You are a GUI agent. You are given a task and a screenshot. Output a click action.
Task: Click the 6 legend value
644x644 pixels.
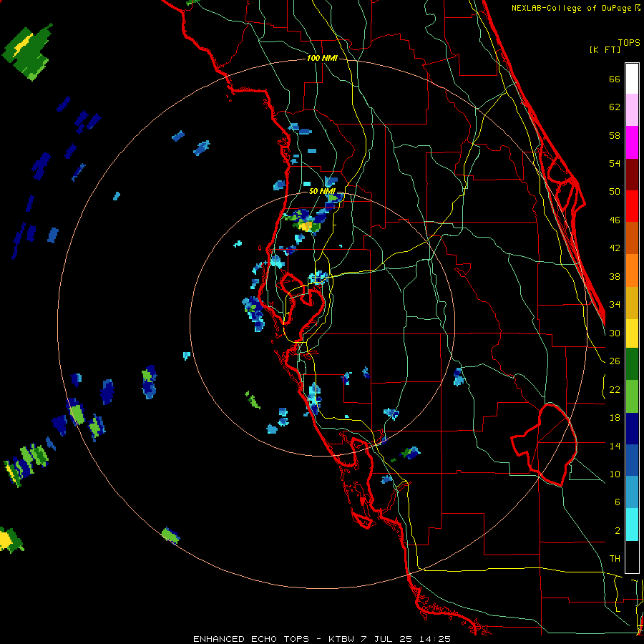tap(617, 502)
